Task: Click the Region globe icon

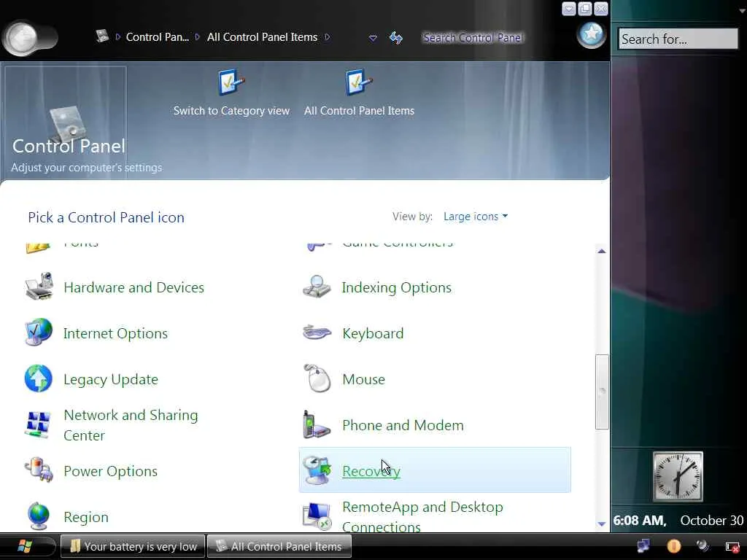Action: tap(39, 516)
